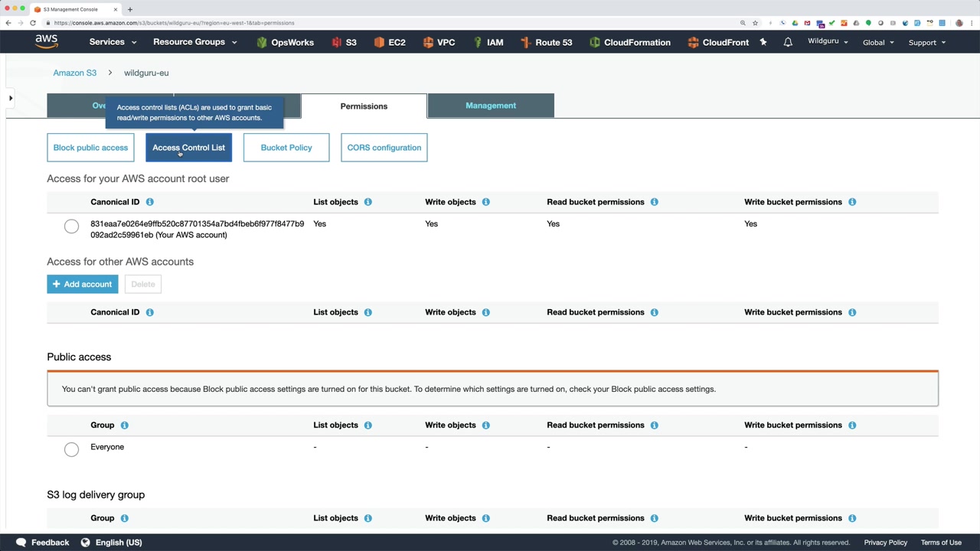Open info icon for Public access Write objects

486,425
